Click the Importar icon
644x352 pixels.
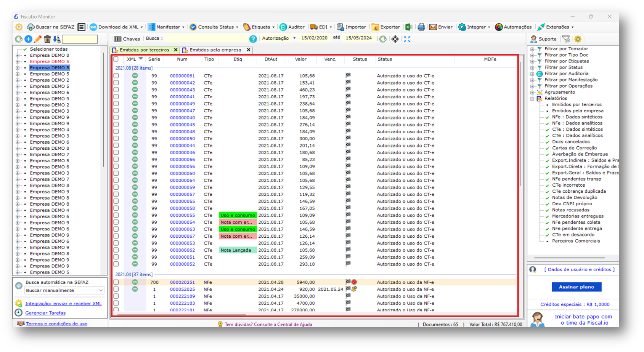tap(340, 27)
